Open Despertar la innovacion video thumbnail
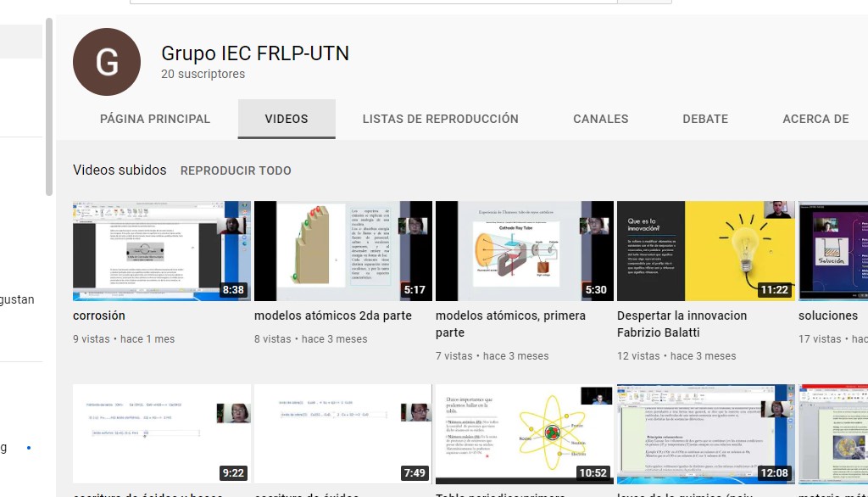The height and width of the screenshot is (497, 868). click(706, 251)
